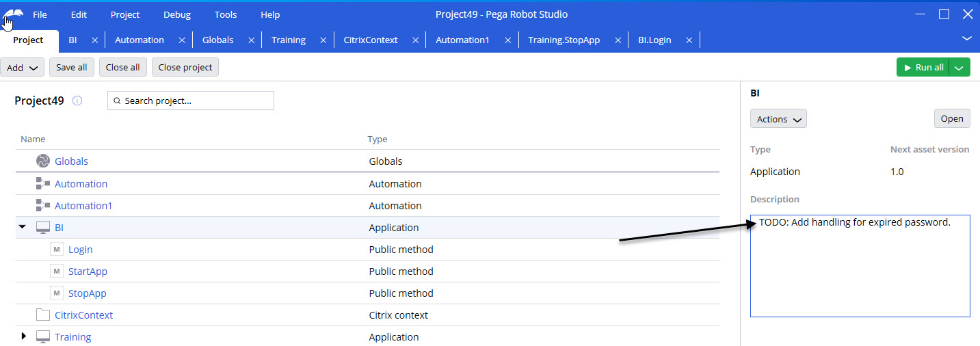
Task: Click the CitrixContext folder icon
Action: [43, 315]
